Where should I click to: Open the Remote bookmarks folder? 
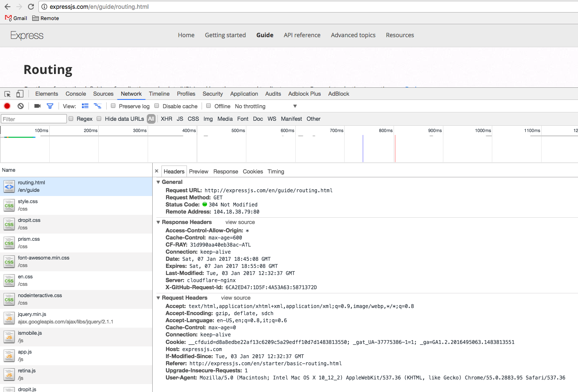pyautogui.click(x=46, y=18)
